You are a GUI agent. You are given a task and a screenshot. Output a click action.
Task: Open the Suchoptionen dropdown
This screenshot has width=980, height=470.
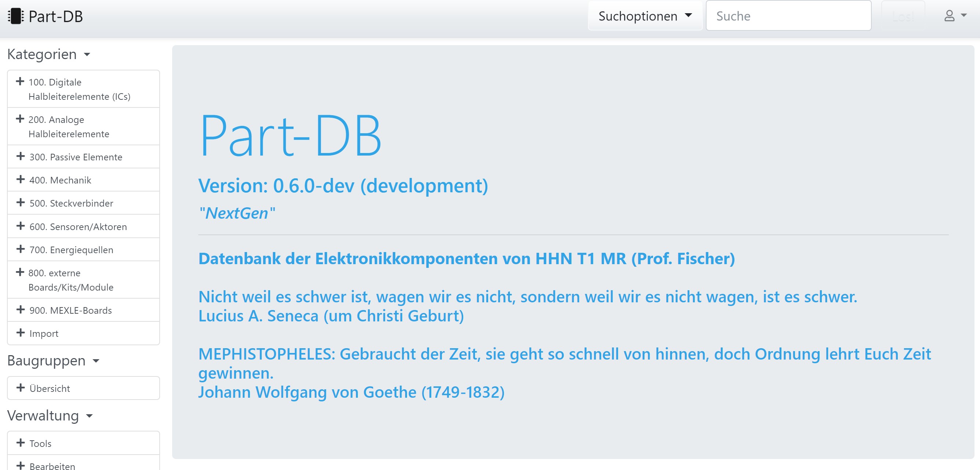(645, 16)
